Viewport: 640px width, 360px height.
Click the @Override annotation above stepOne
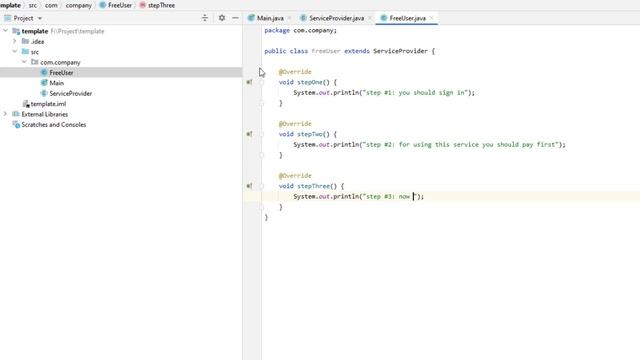pyautogui.click(x=295, y=72)
